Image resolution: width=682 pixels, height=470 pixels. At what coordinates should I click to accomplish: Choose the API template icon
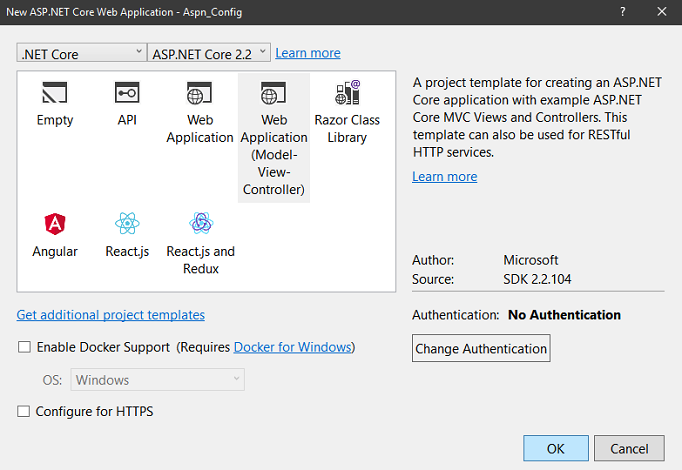[x=127, y=93]
